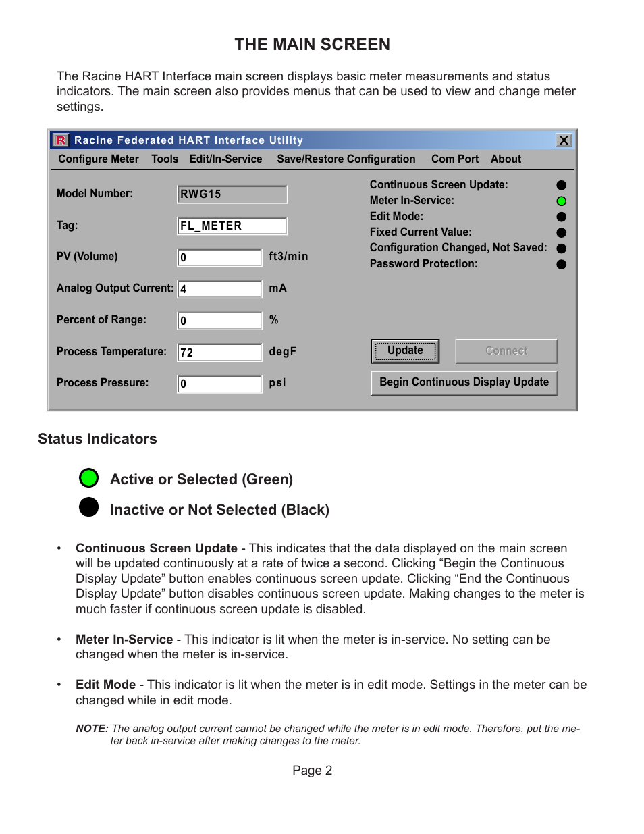644x834 pixels.
Task: Click the Analog Output Current field
Action: pos(219,289)
